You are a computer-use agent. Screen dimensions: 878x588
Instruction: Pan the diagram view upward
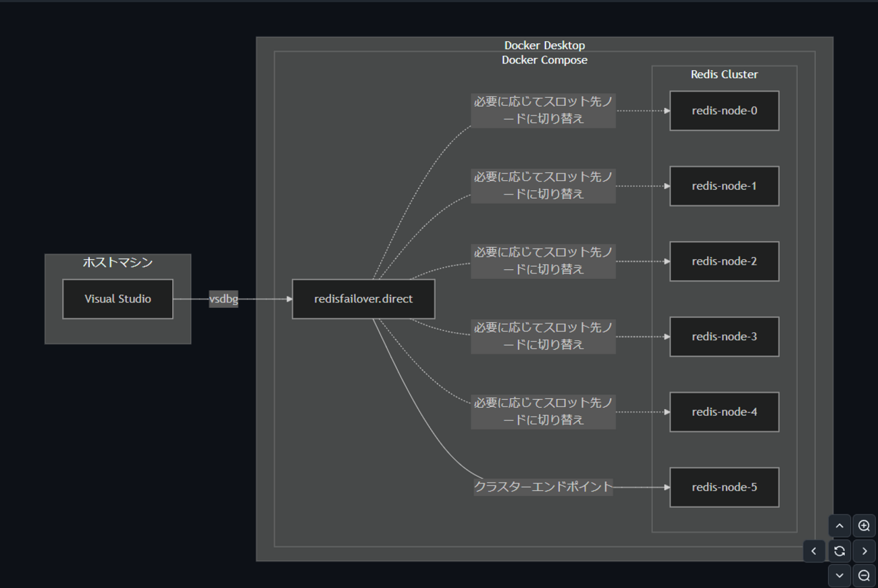839,525
